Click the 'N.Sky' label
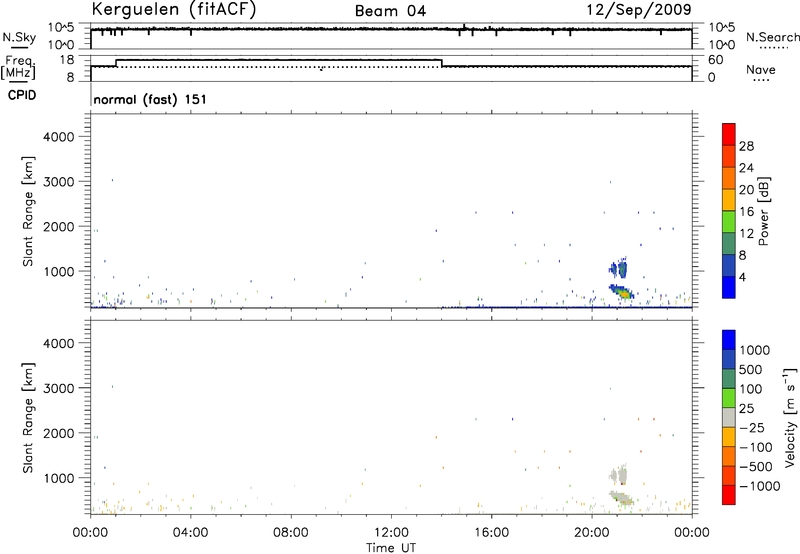This screenshot has width=800, height=554. pos(19,37)
